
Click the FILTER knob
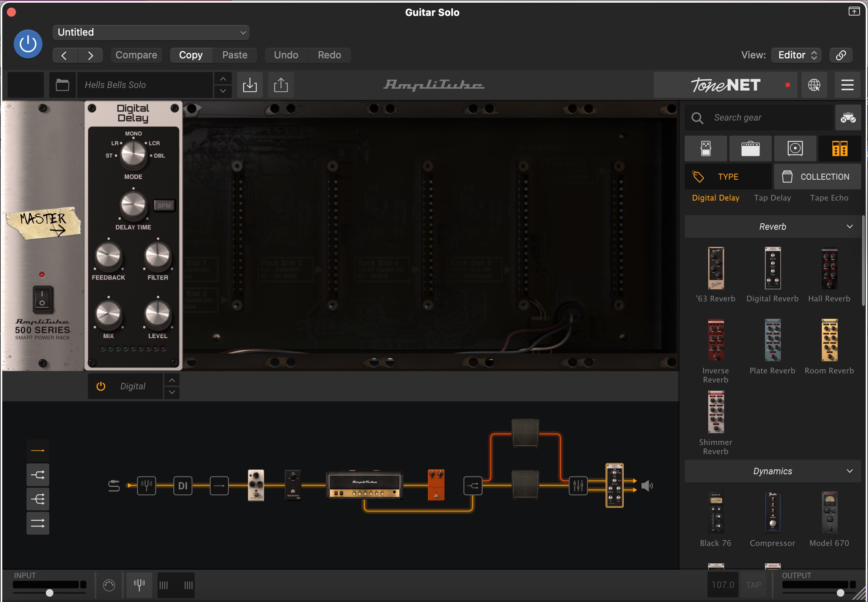(x=158, y=256)
